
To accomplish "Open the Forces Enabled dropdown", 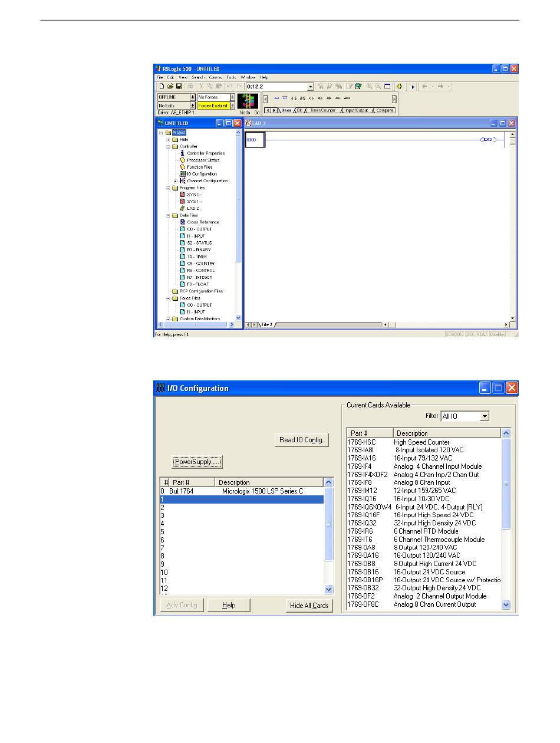I will point(232,106).
